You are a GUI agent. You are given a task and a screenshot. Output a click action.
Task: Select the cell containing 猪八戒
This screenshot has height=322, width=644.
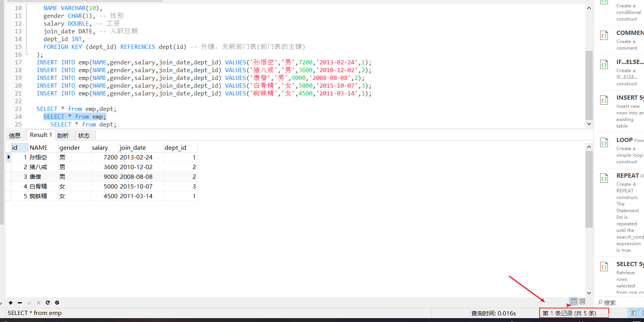pos(43,167)
